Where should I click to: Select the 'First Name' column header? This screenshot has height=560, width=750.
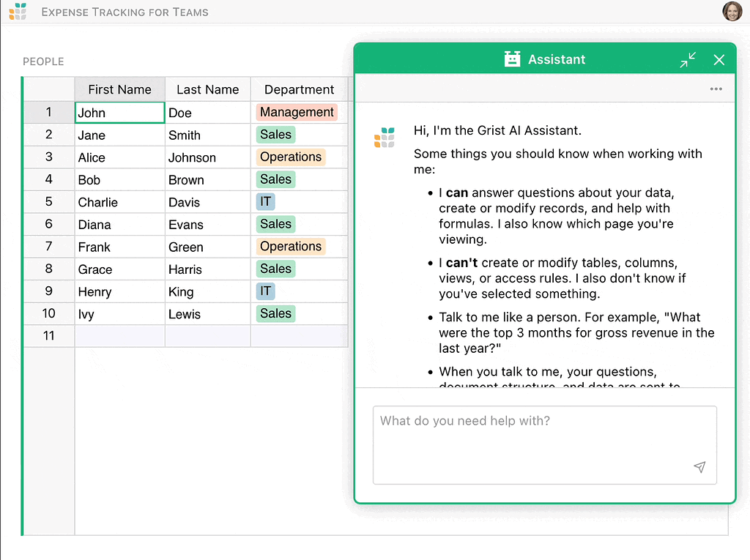click(x=119, y=89)
